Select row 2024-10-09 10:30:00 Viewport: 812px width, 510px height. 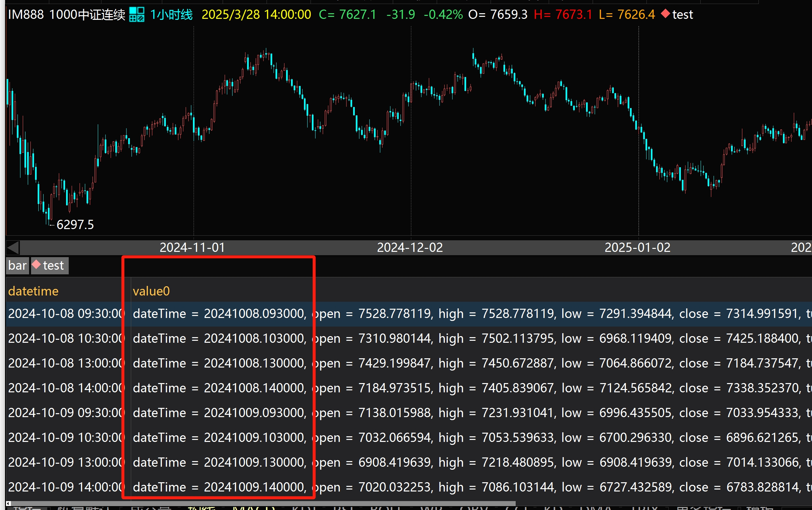pos(409,438)
